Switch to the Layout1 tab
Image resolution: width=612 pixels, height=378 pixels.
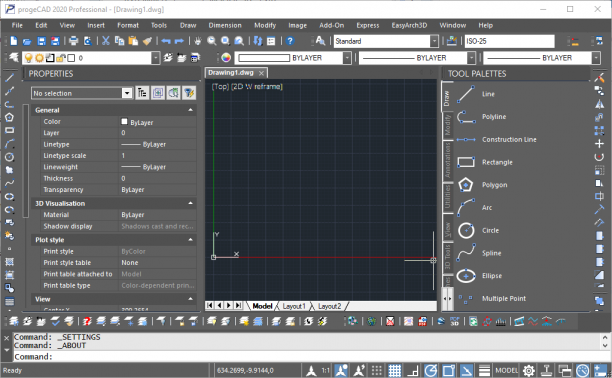point(294,306)
